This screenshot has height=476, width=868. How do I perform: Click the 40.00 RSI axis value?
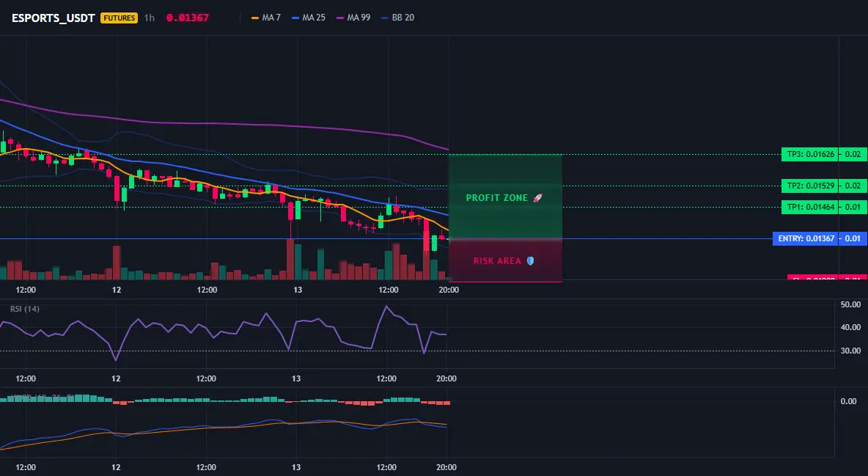coord(850,328)
